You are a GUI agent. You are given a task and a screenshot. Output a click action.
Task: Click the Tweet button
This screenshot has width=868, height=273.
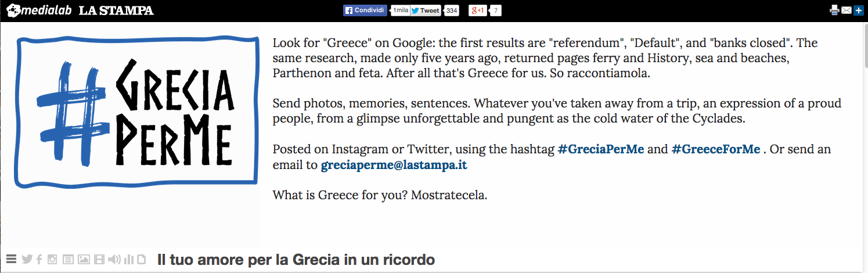(x=426, y=10)
